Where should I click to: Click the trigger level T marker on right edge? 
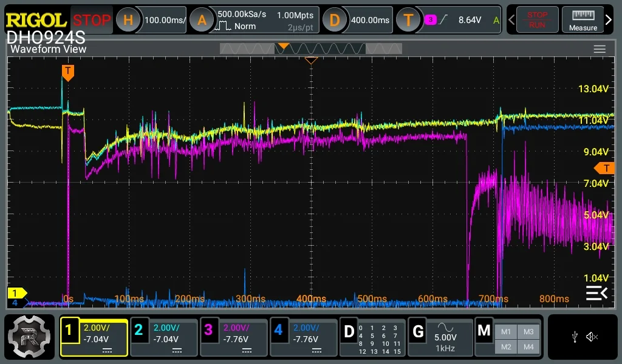point(604,168)
